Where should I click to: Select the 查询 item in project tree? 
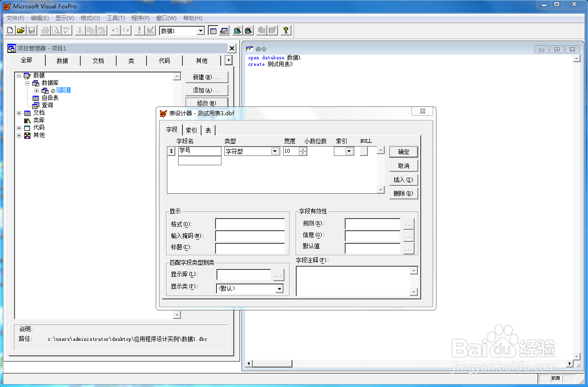[47, 106]
